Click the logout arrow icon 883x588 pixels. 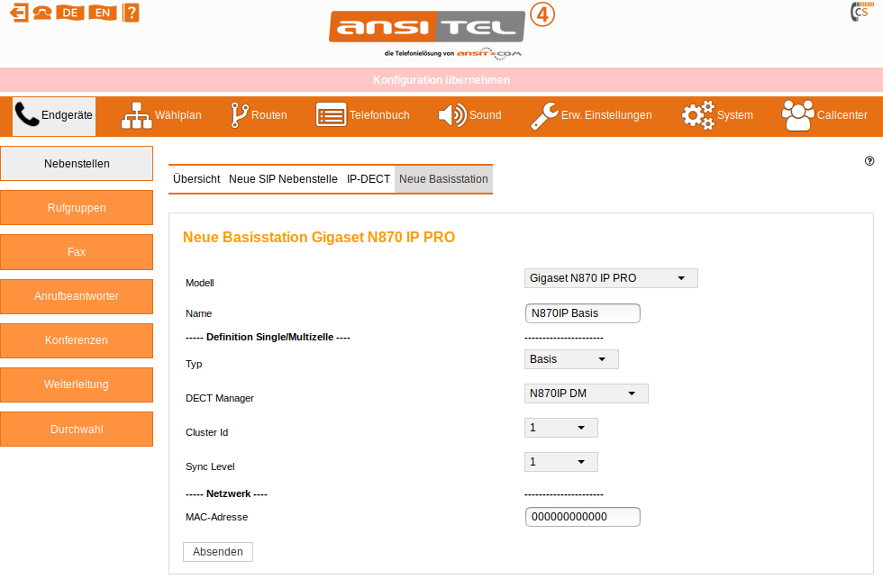[x=19, y=13]
